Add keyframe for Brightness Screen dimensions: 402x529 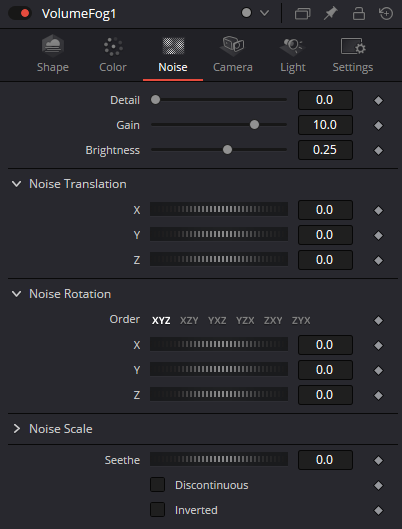click(x=378, y=150)
